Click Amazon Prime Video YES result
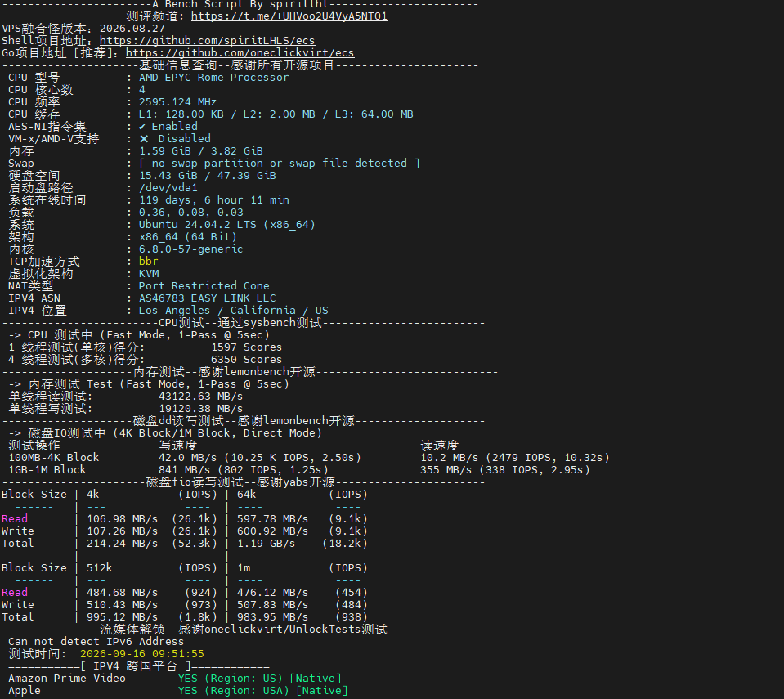Image resolution: width=784 pixels, height=699 pixels. tap(259, 679)
